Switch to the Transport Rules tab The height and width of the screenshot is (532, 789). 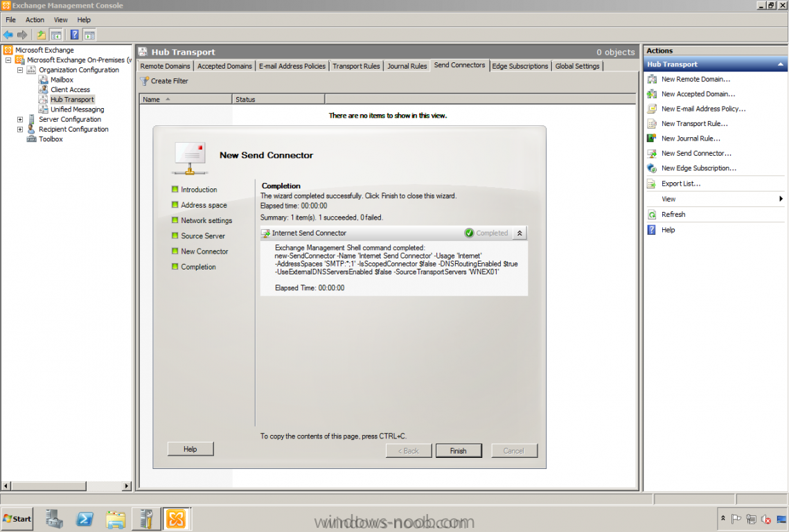356,66
